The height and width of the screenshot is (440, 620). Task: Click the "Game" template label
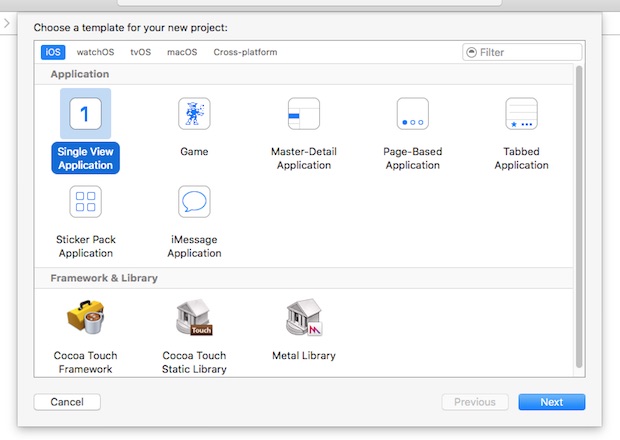[x=194, y=151]
